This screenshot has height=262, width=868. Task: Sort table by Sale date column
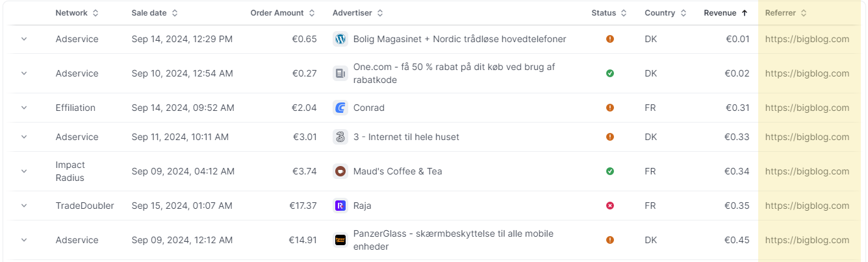coord(155,13)
